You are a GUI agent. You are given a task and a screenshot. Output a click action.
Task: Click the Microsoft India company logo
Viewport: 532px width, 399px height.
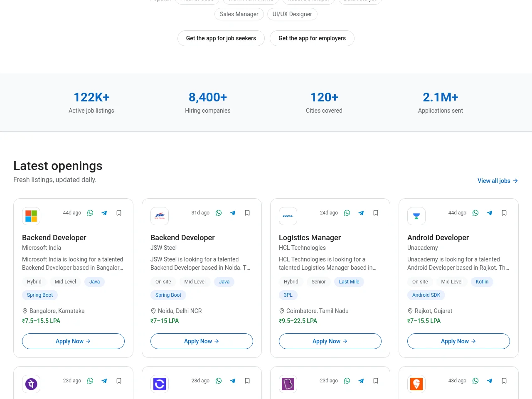tap(31, 216)
